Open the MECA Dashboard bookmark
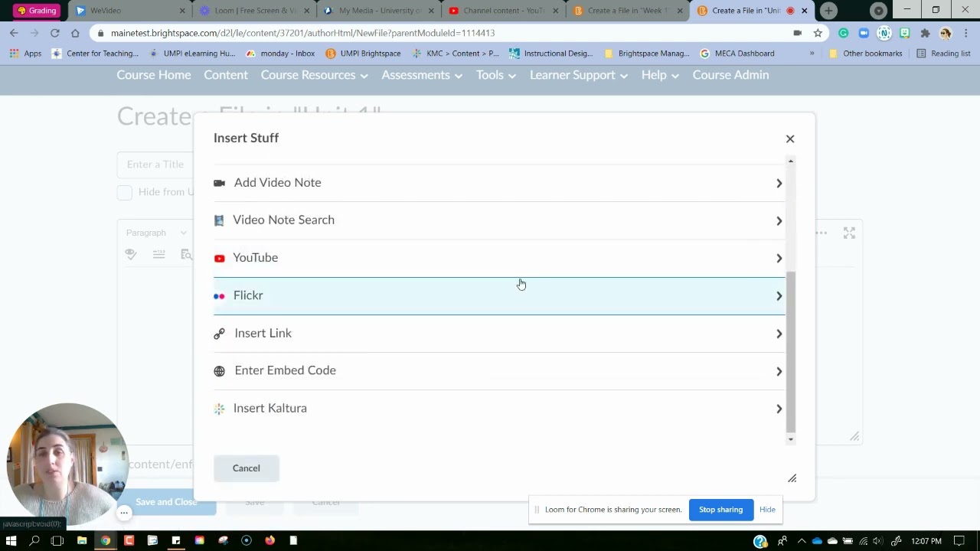Image resolution: width=980 pixels, height=551 pixels. point(737,54)
